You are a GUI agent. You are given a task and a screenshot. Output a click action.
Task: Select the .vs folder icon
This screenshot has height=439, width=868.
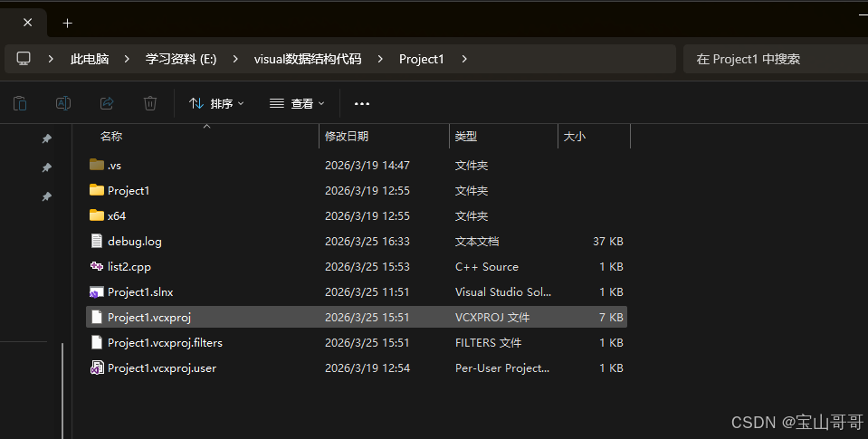pyautogui.click(x=97, y=165)
